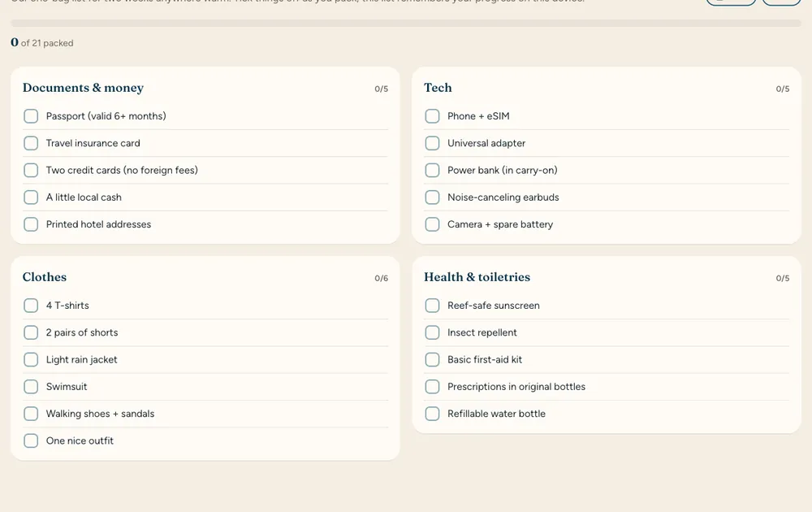Check the Walking shoes + sandals box
This screenshot has width=812, height=512.
click(x=31, y=413)
